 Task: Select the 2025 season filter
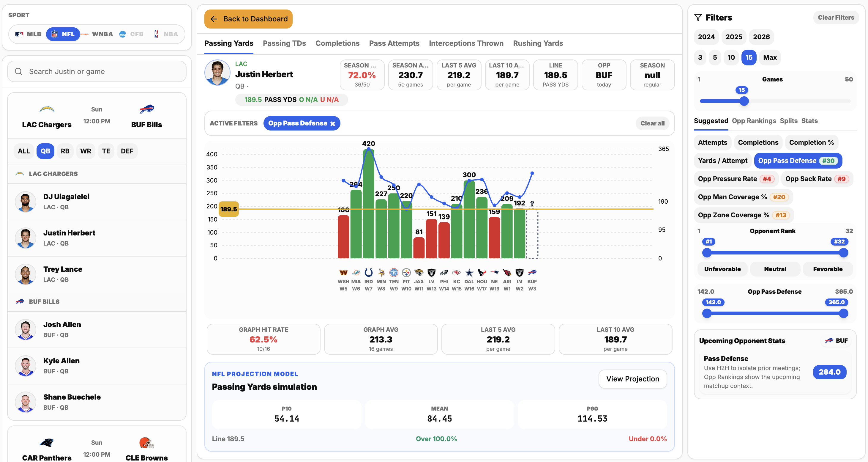click(x=733, y=37)
